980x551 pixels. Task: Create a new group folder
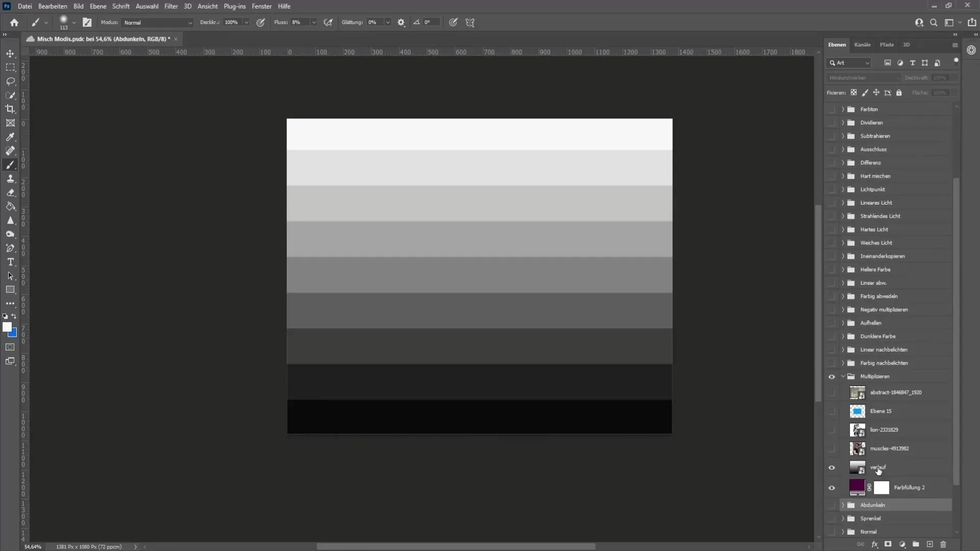pyautogui.click(x=916, y=544)
